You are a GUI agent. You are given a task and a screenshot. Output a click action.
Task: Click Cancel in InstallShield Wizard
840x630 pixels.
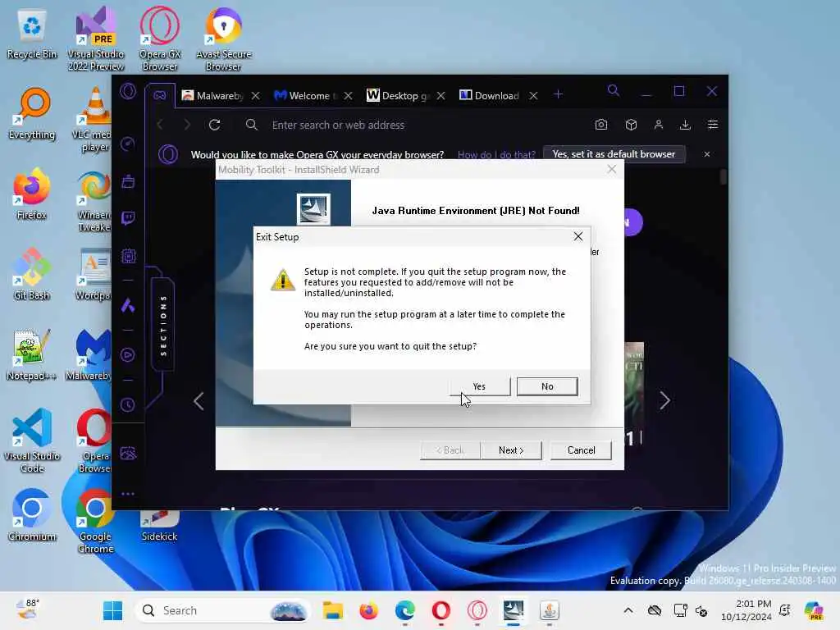[x=581, y=450]
